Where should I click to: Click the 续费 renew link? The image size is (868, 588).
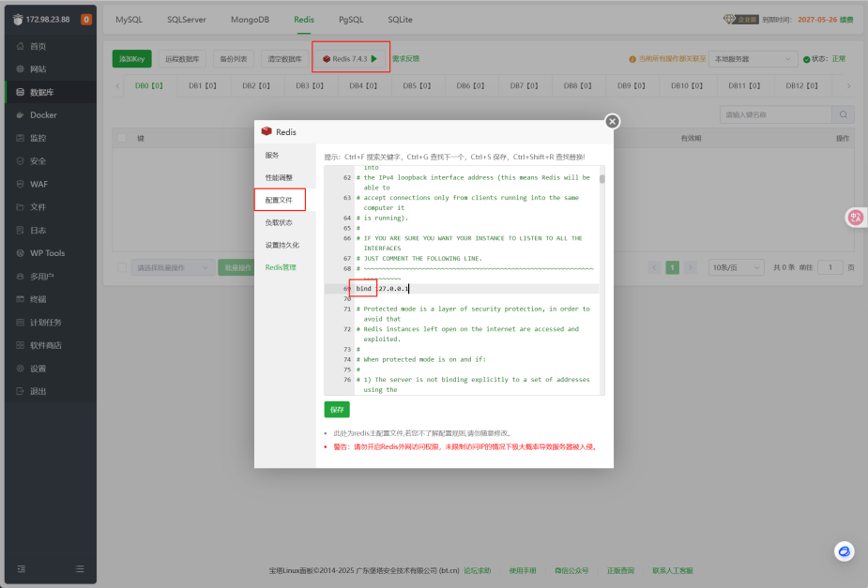tap(846, 20)
